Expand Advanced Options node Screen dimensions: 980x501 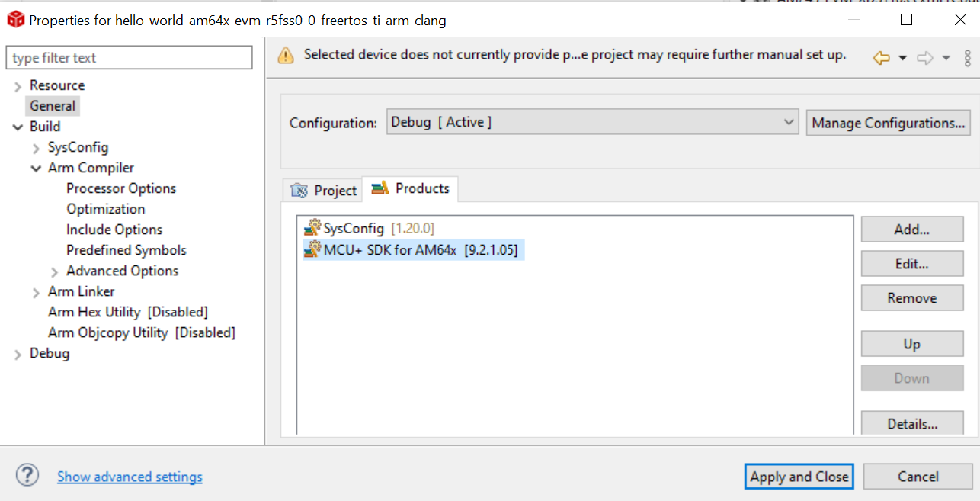pyautogui.click(x=54, y=271)
